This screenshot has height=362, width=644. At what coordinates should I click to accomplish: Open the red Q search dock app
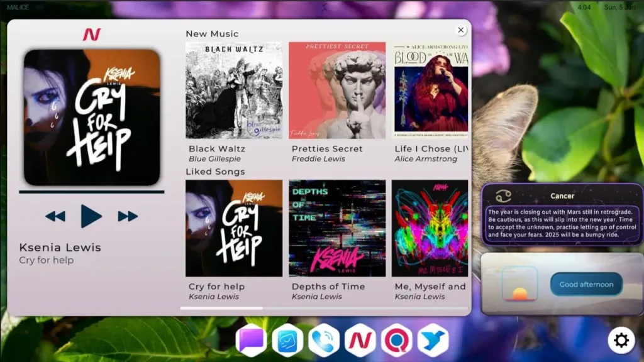click(x=396, y=340)
